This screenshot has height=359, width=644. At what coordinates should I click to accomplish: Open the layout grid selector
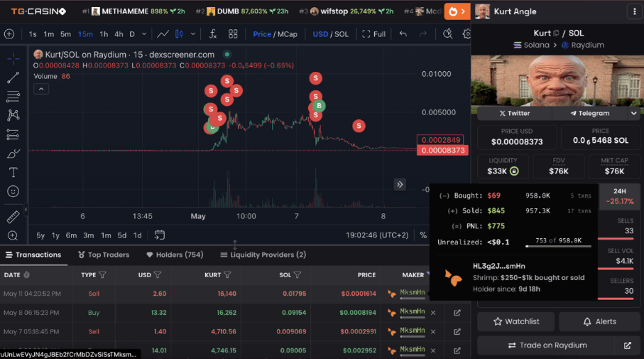coord(233,34)
